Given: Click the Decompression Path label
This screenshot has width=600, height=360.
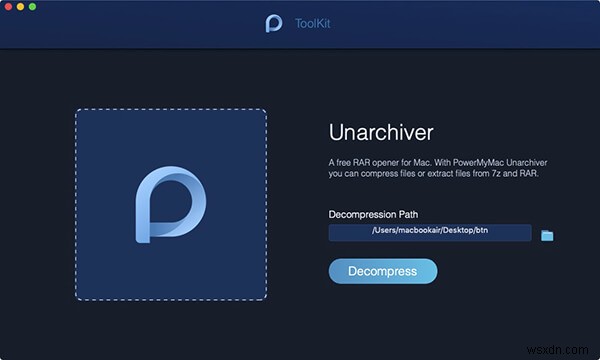Looking at the screenshot, I should (373, 214).
